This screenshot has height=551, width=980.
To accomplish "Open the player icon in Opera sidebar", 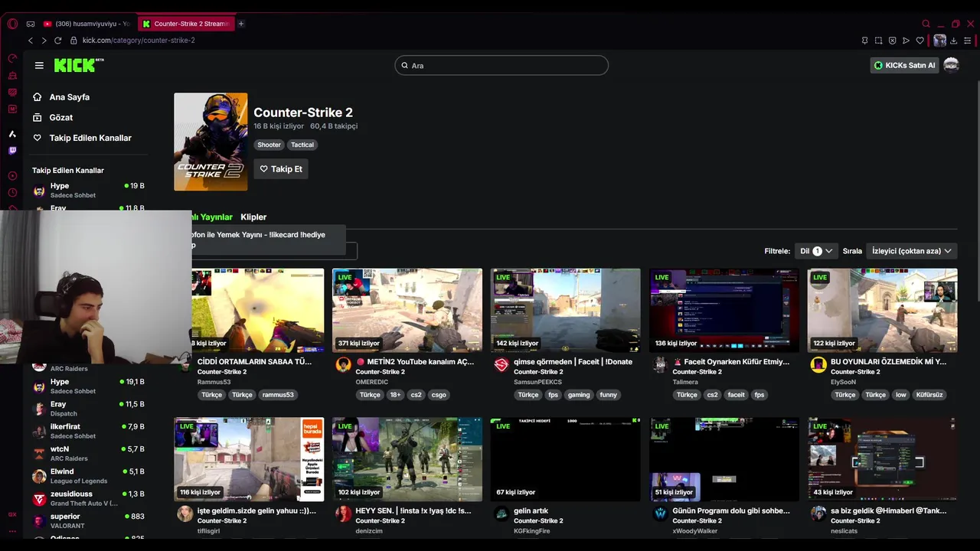I will tap(12, 176).
